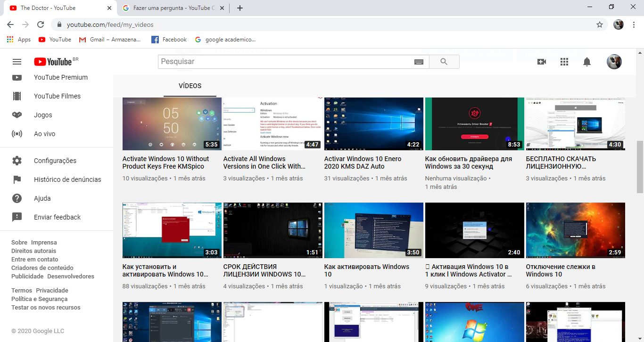Open Как активировать Windows 10 title
This screenshot has height=342, width=644.
(x=367, y=270)
